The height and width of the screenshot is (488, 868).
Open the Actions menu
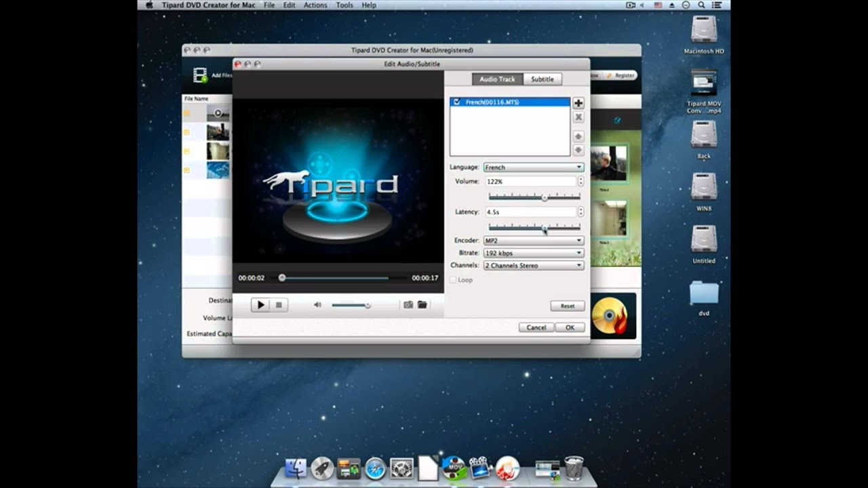click(x=315, y=5)
